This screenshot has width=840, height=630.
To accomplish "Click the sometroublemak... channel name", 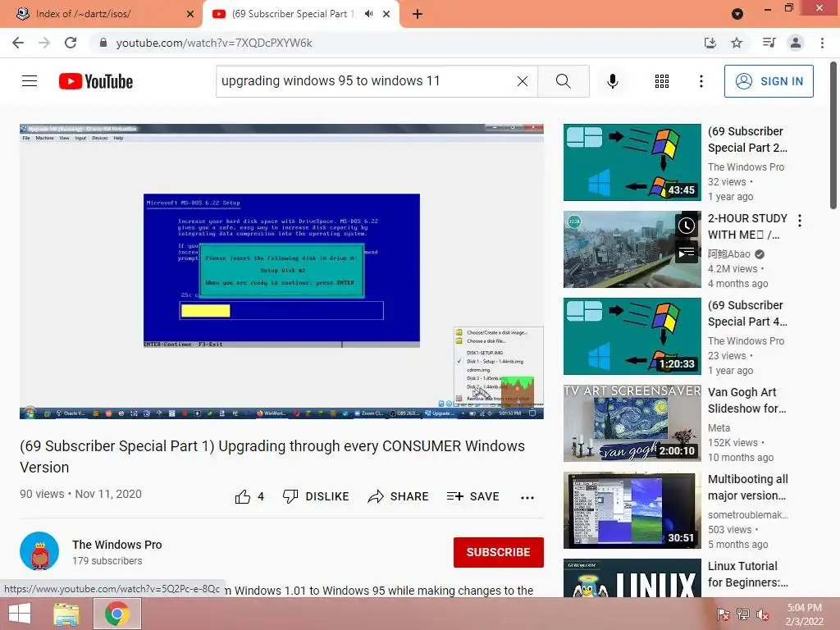I will point(748,515).
